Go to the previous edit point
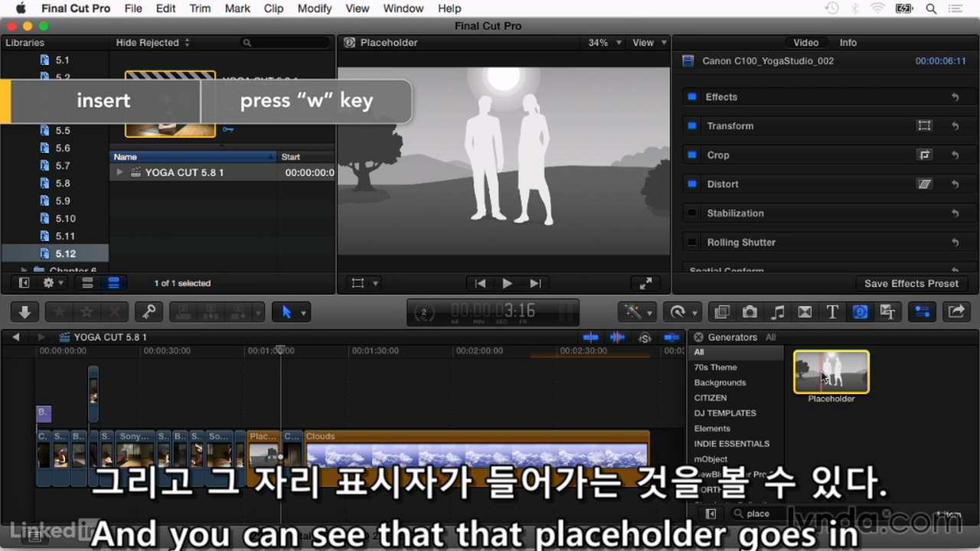 [480, 283]
